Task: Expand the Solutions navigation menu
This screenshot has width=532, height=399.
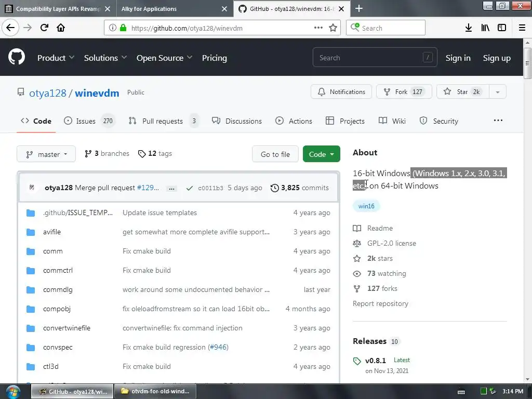Action: coord(105,58)
